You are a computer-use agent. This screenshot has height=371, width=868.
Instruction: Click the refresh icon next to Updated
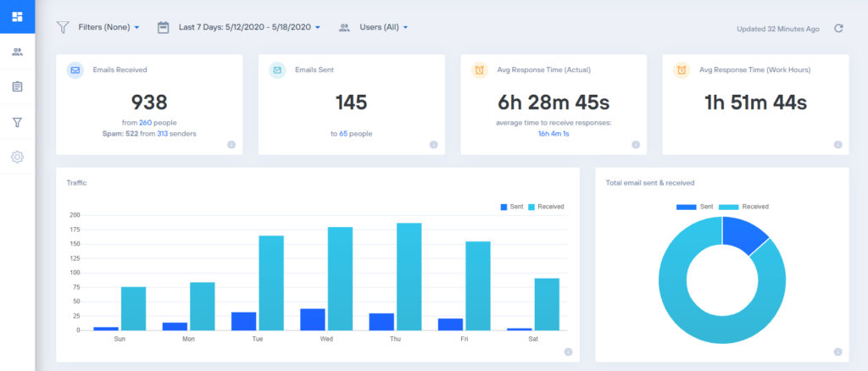click(x=838, y=28)
